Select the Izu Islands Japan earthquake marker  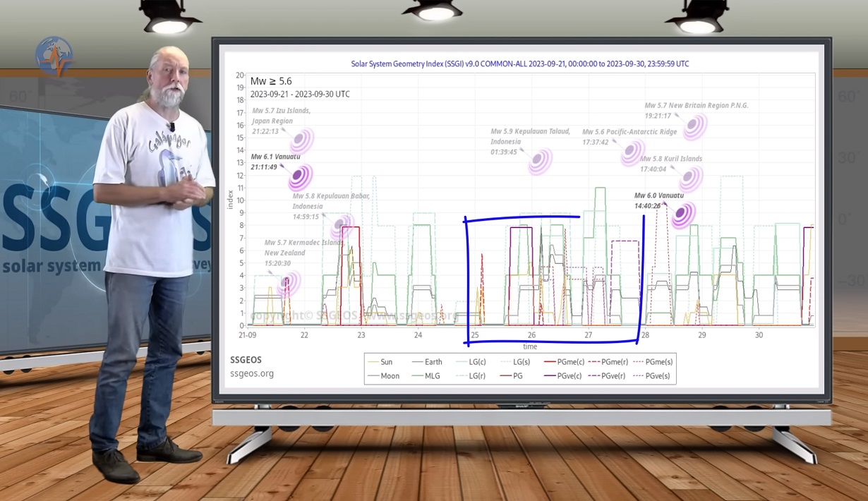[x=302, y=140]
